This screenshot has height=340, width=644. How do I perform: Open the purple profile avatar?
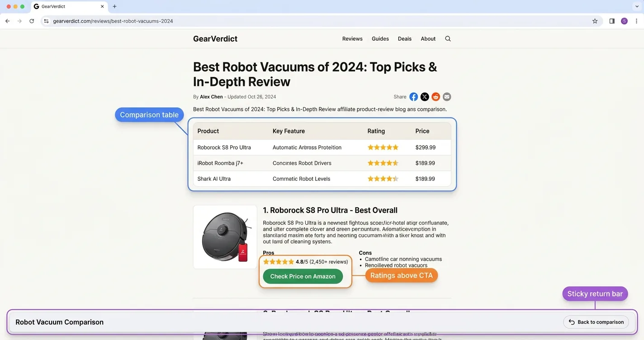pos(624,21)
